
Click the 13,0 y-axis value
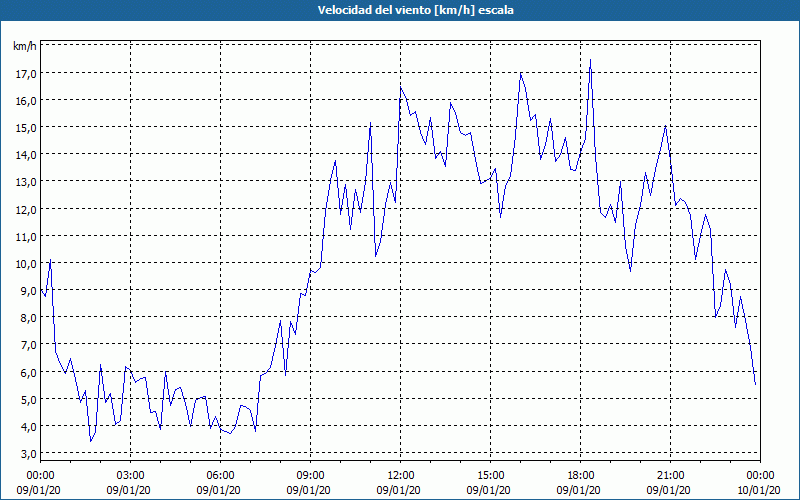click(x=26, y=183)
